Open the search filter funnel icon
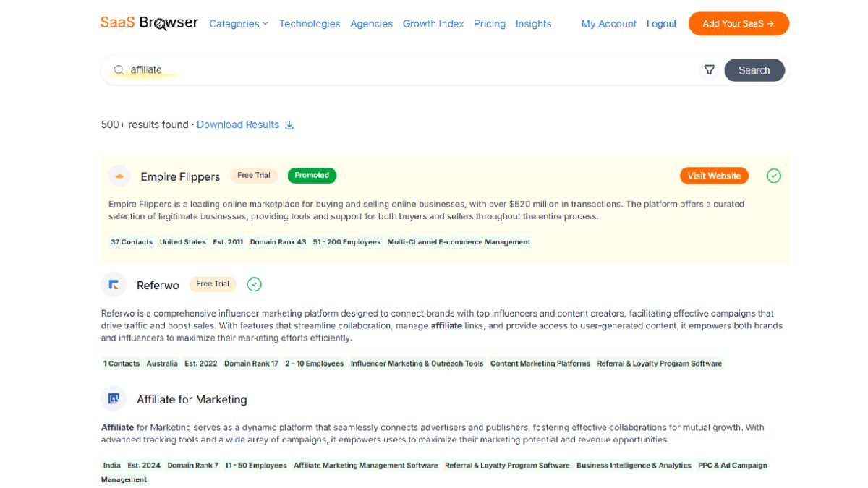Viewport: 868px width, 488px height. coord(709,70)
